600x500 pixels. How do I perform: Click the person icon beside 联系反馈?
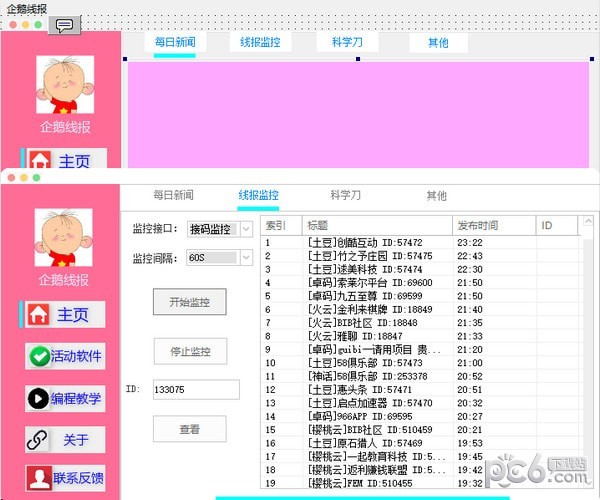tap(39, 478)
